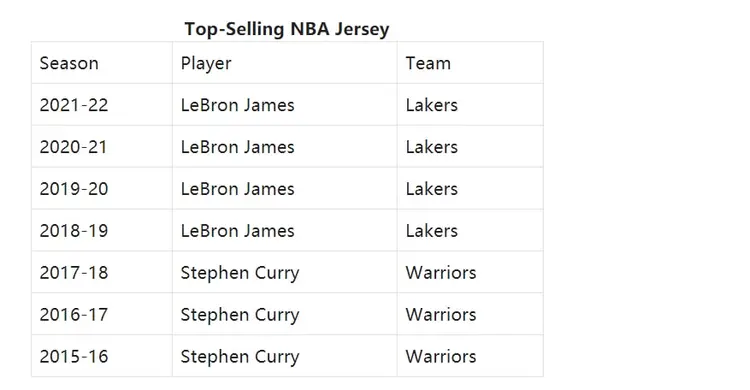Click Warriors in the 2016-17 row

click(x=441, y=314)
